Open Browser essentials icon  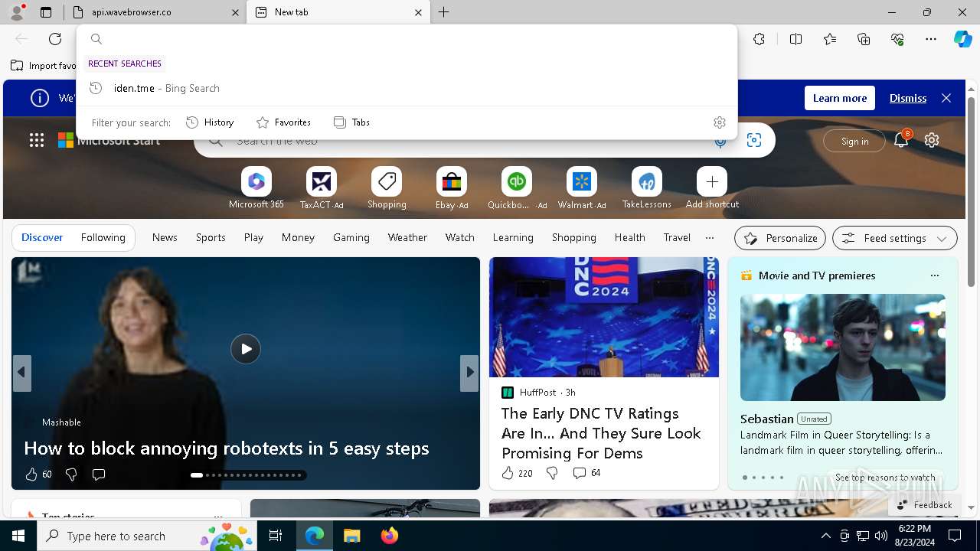(x=897, y=39)
